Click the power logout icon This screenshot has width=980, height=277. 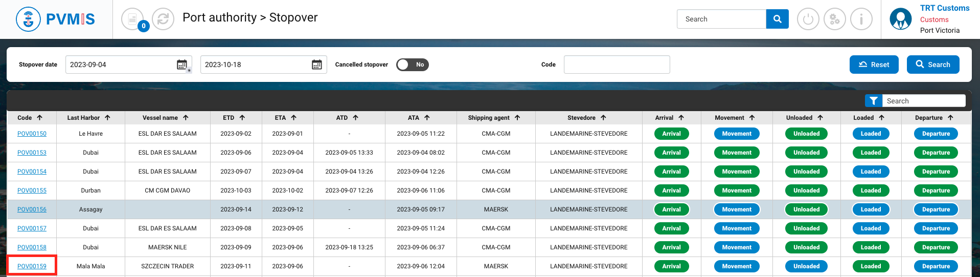point(808,19)
